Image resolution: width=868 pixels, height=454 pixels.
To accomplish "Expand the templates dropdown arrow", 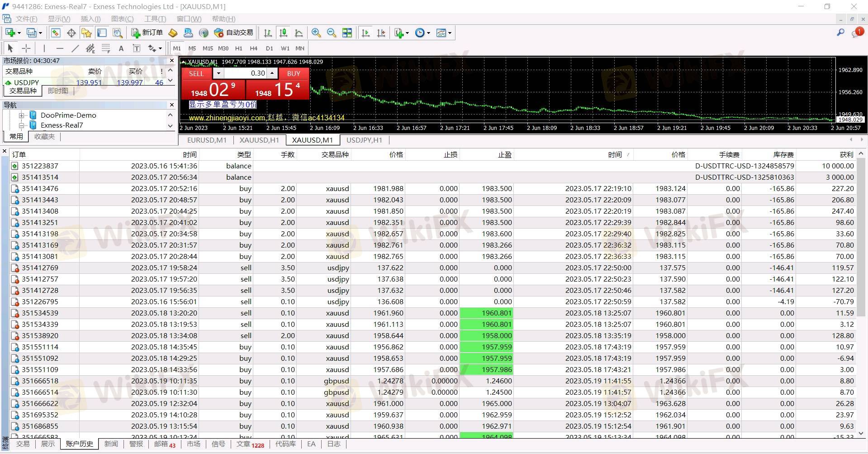I will point(450,33).
